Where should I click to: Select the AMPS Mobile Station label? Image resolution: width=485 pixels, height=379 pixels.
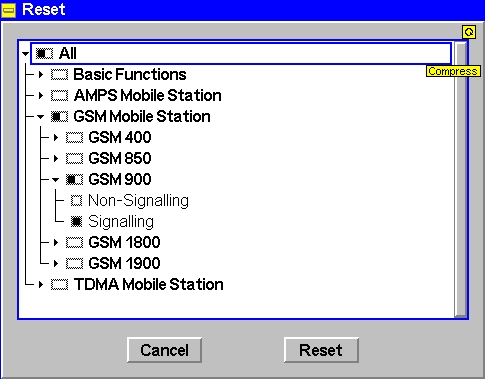[148, 95]
